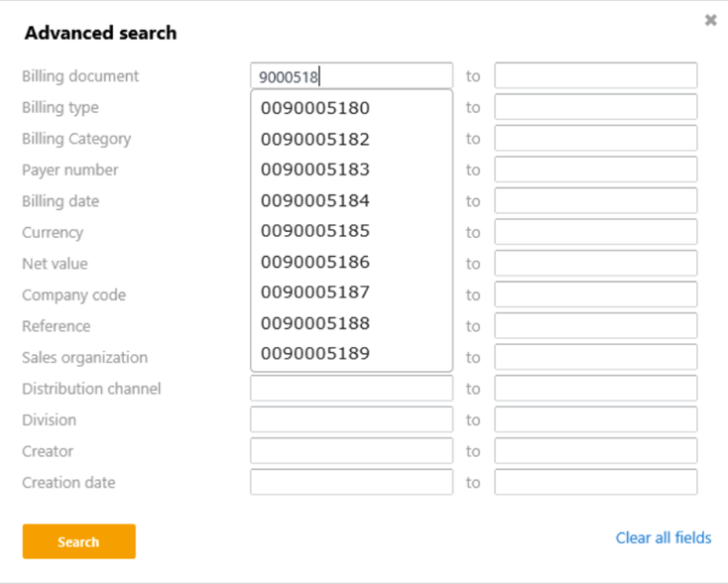Click the Billing document 'to' field
Screen dimensions: 728x584
tap(595, 76)
